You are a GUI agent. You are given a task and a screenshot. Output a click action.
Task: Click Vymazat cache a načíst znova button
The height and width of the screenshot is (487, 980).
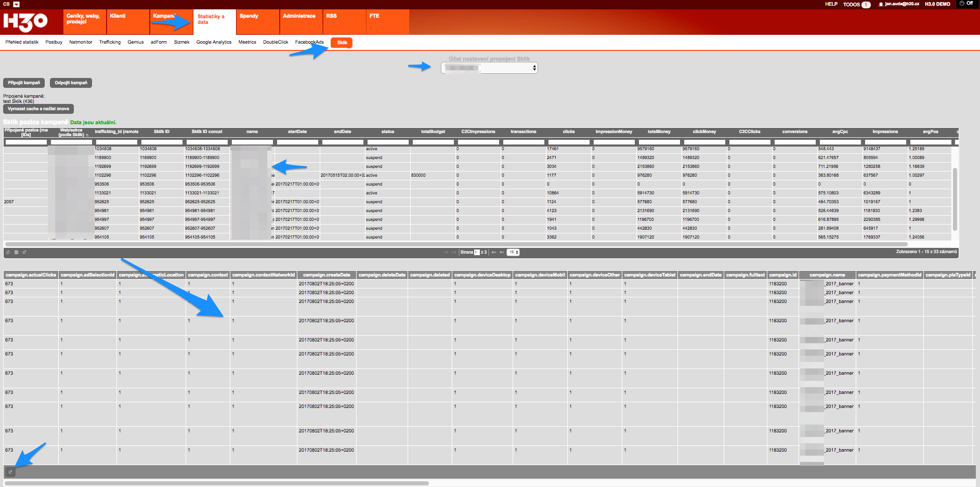pyautogui.click(x=38, y=109)
